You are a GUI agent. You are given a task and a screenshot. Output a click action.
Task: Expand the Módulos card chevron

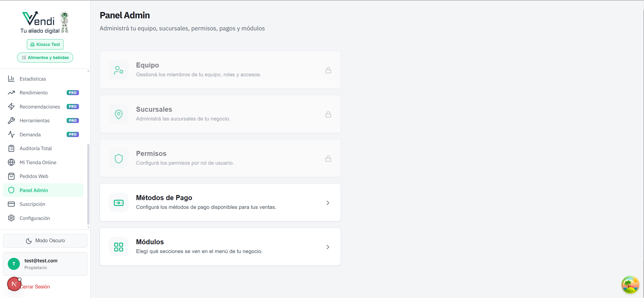tap(328, 247)
